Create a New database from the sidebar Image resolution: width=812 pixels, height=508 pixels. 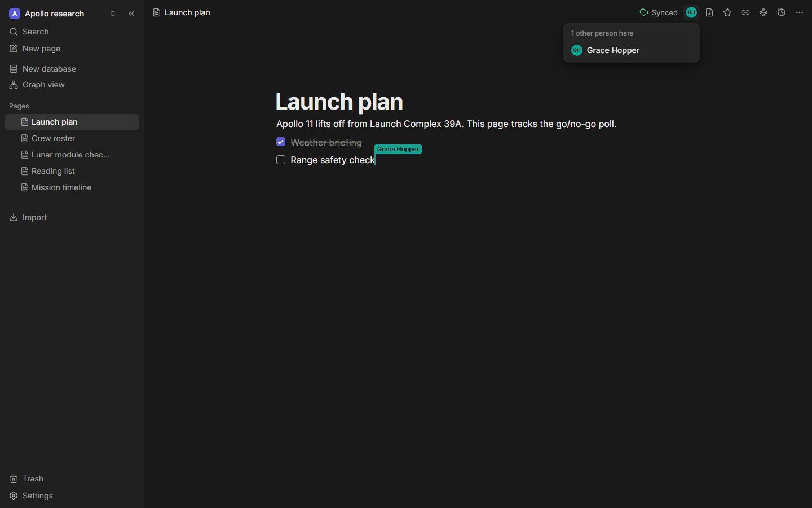pyautogui.click(x=72, y=69)
